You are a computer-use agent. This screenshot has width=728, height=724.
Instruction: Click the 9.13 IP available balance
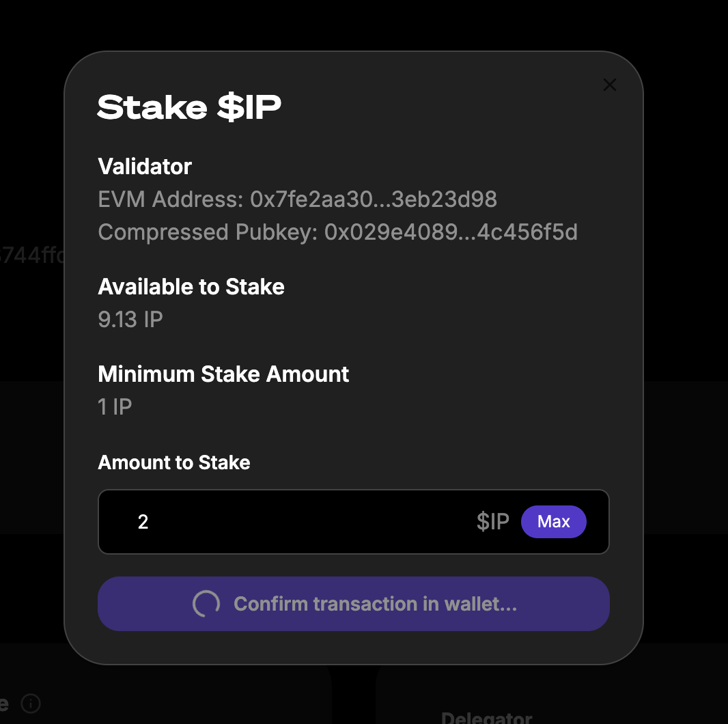(x=130, y=320)
